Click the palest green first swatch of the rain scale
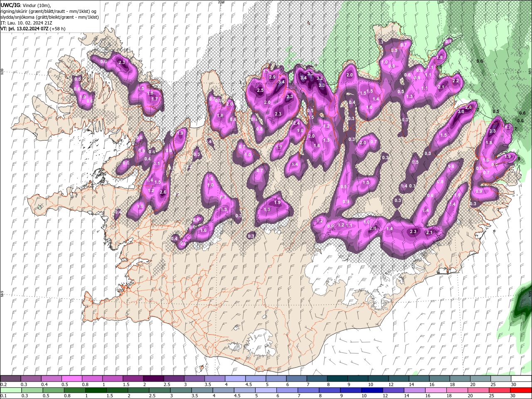The width and height of the screenshot is (532, 399). [x=11, y=391]
